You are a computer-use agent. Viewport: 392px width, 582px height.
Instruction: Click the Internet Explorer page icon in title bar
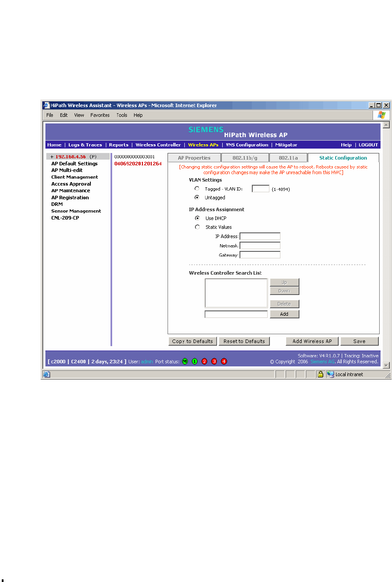(46, 105)
